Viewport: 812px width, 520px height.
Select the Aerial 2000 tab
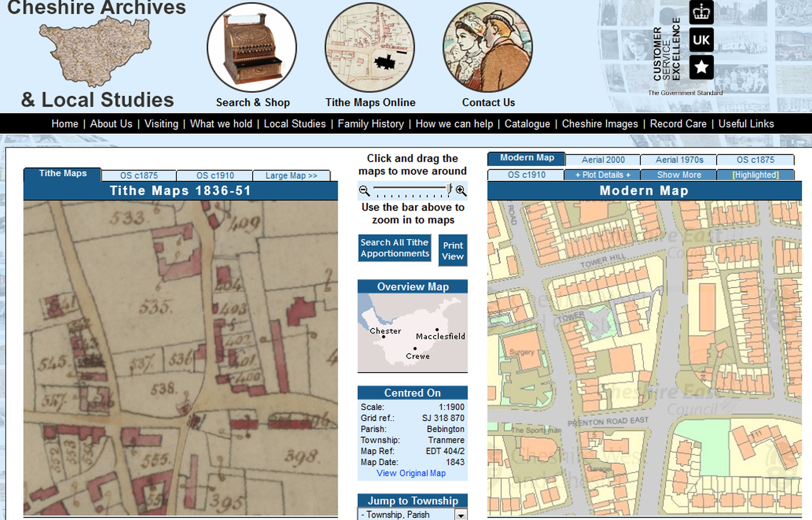click(603, 160)
